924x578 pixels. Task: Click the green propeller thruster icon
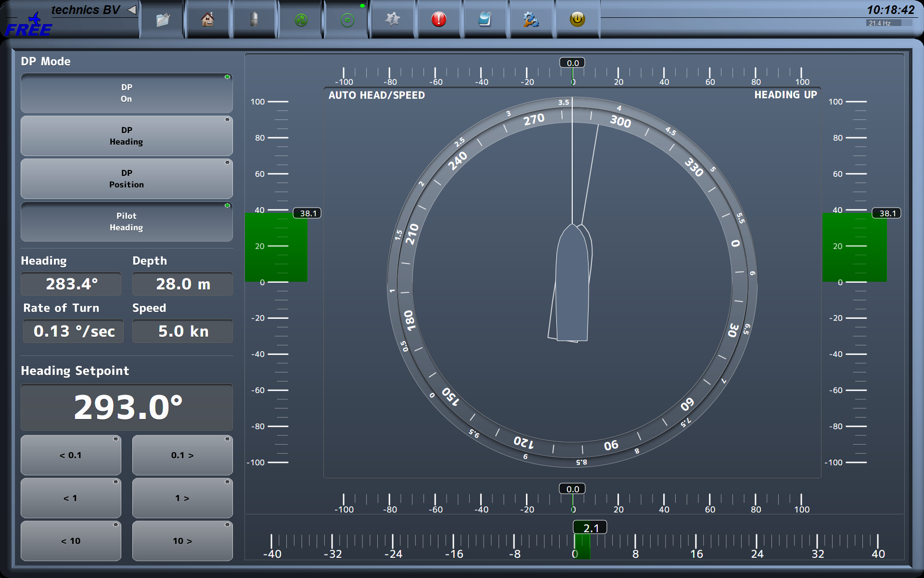[x=301, y=20]
